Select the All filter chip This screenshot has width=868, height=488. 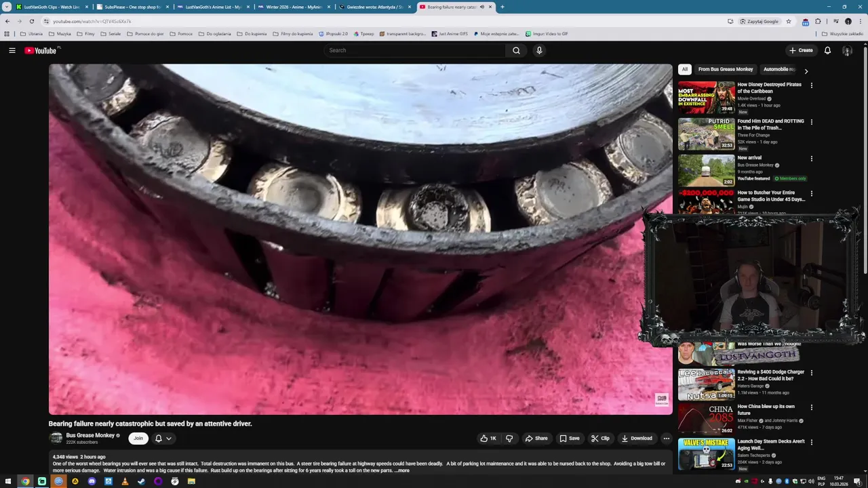685,69
